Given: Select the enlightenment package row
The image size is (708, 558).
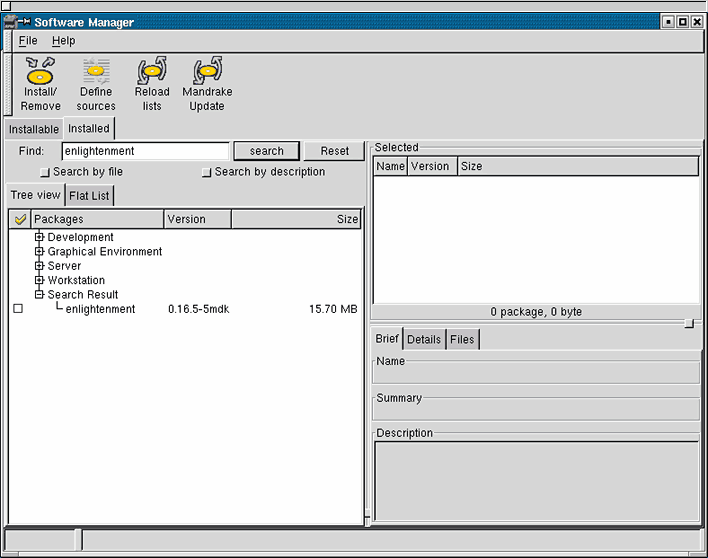Looking at the screenshot, I should coord(186,309).
